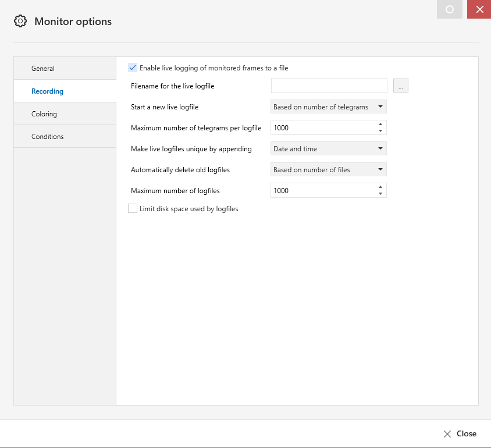
Task: Decrease maximum number of logfiles
Action: coord(380,194)
